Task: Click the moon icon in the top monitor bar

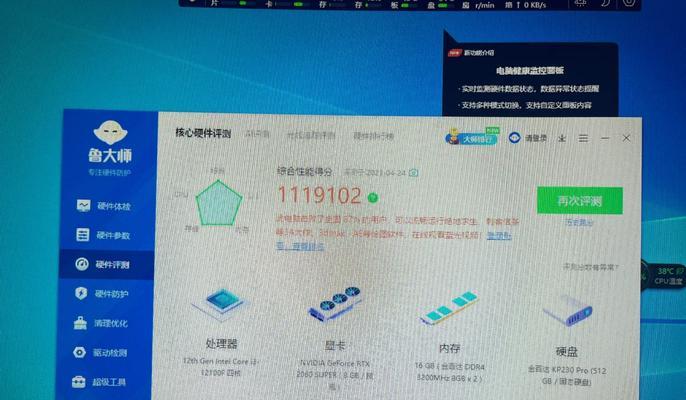Action: (605, 3)
